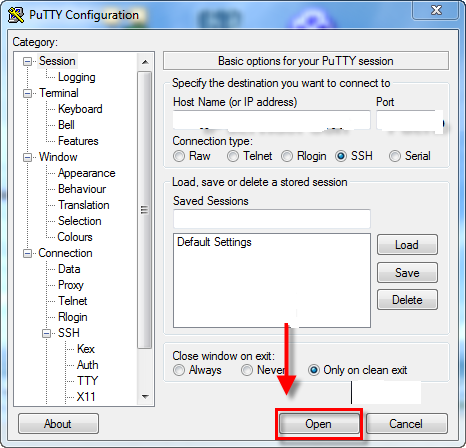Collapse the Session tree node
Viewport: 466px width, 448px height.
(x=27, y=61)
